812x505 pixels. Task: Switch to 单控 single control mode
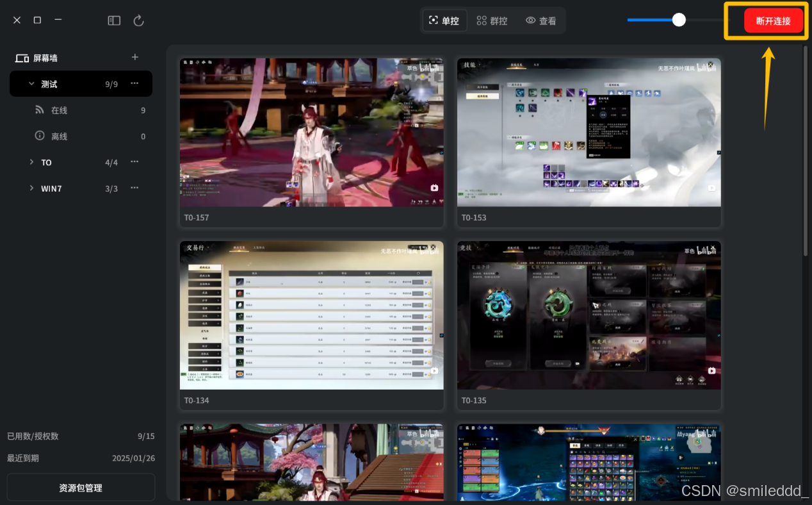(444, 21)
